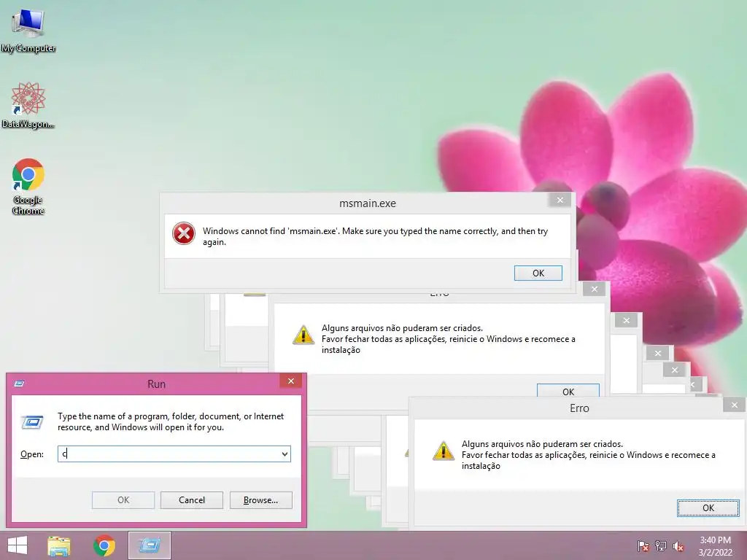Viewport: 747px width, 560px height.
Task: Open Action Center flag in tray
Action: (x=643, y=546)
